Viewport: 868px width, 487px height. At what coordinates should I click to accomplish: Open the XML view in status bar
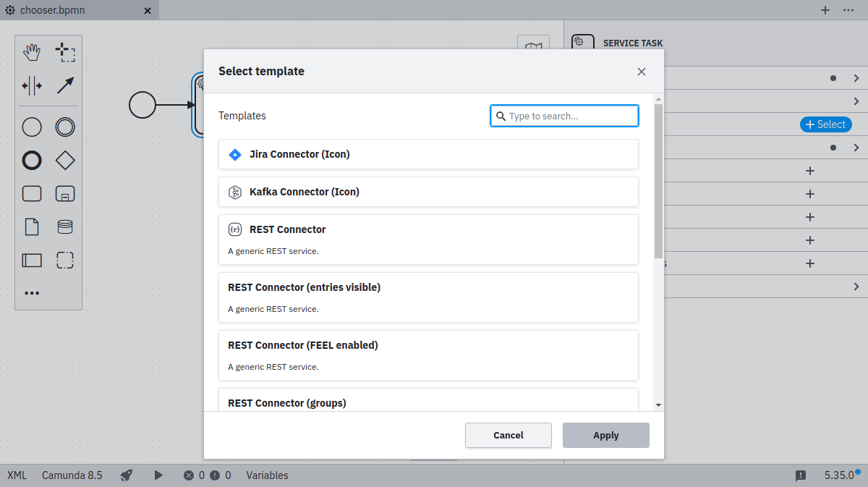[16, 475]
